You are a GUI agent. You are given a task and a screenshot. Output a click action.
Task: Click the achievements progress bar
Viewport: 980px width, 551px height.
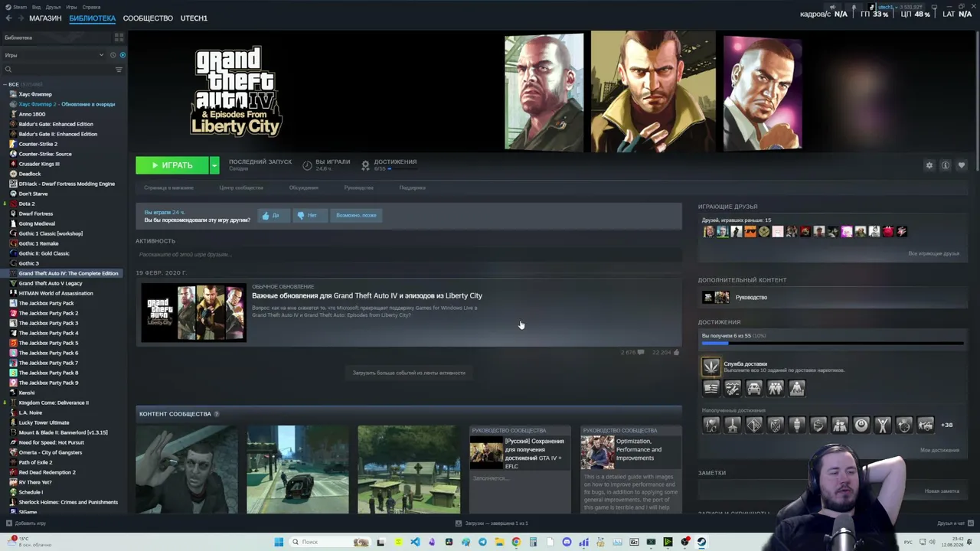coord(833,343)
